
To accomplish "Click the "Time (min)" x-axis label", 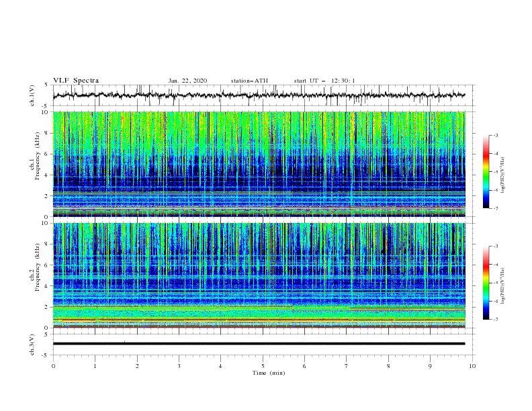I will point(269,373).
